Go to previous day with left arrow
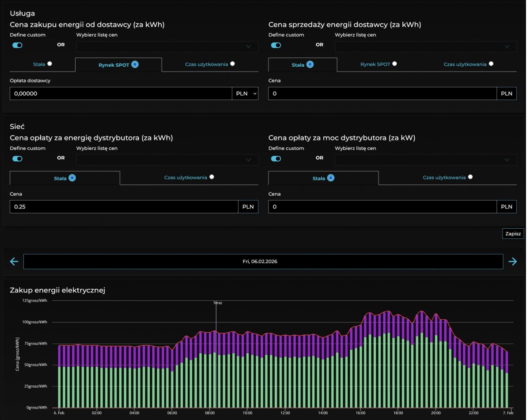The image size is (530, 420). pyautogui.click(x=14, y=261)
